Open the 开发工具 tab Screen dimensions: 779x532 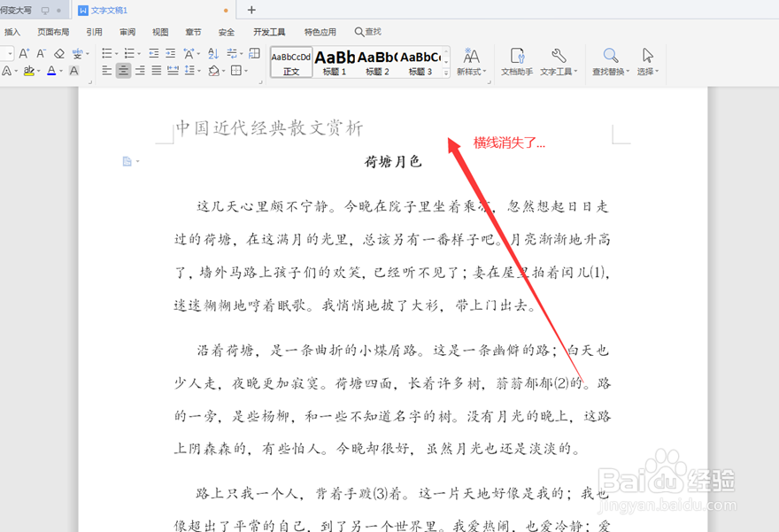tap(269, 32)
